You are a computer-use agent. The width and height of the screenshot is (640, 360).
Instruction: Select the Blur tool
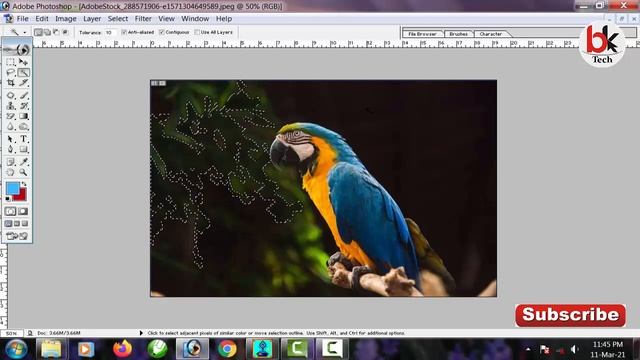[11, 127]
